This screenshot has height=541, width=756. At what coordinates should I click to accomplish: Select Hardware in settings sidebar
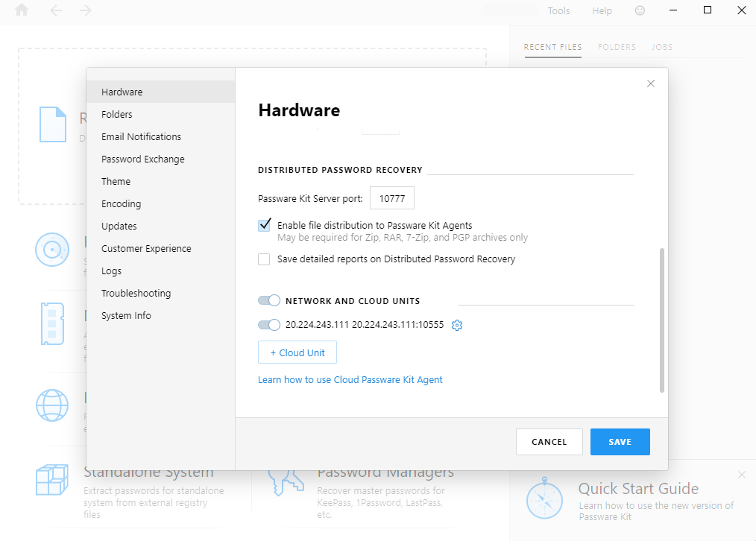160,92
